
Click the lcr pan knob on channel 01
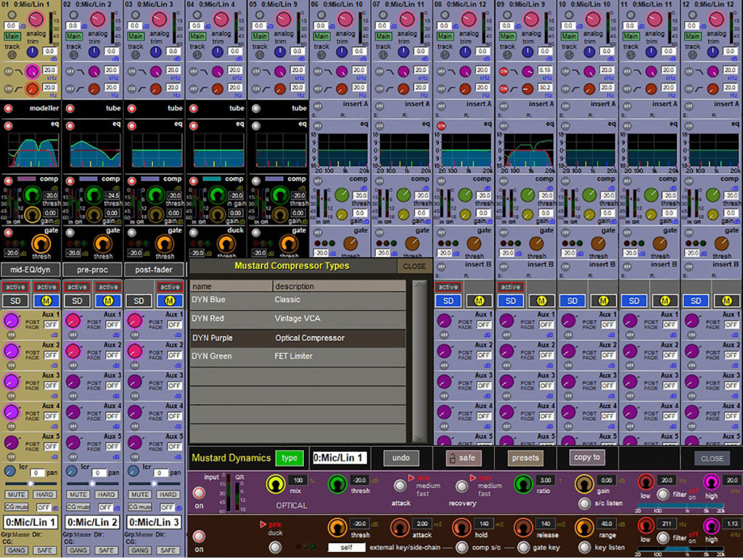click(x=9, y=471)
